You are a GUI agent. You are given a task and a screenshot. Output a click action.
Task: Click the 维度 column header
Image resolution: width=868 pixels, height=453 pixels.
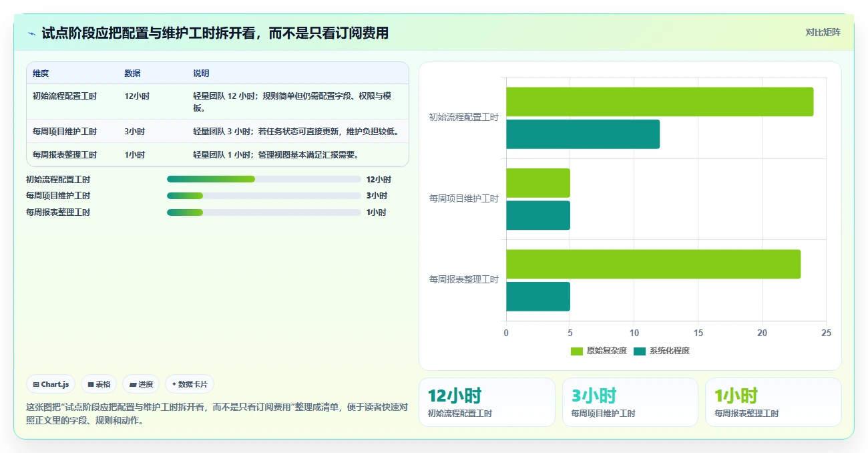point(41,73)
